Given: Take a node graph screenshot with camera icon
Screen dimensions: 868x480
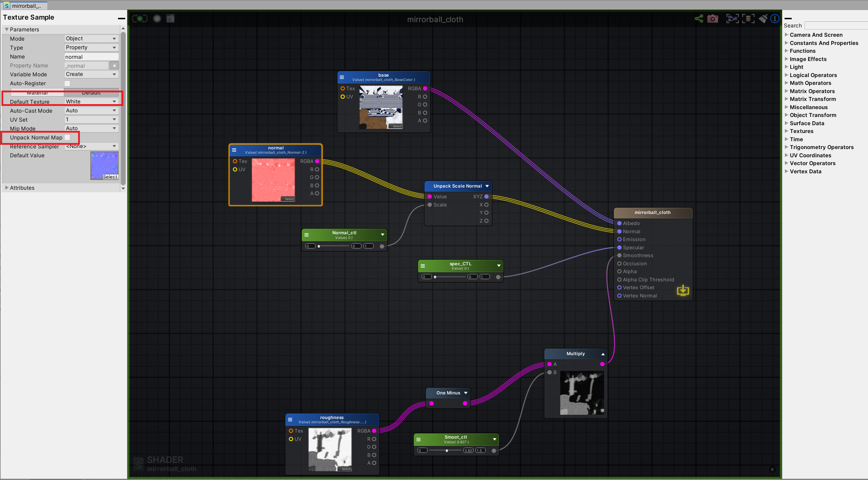Looking at the screenshot, I should (713, 19).
